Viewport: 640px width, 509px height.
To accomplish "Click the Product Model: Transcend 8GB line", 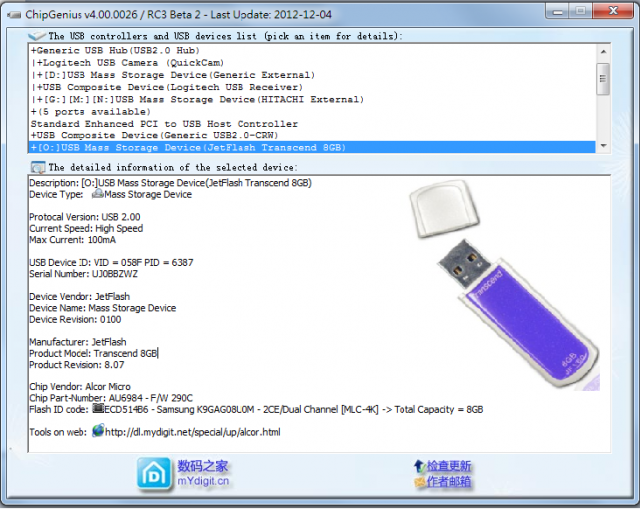I will (93, 353).
